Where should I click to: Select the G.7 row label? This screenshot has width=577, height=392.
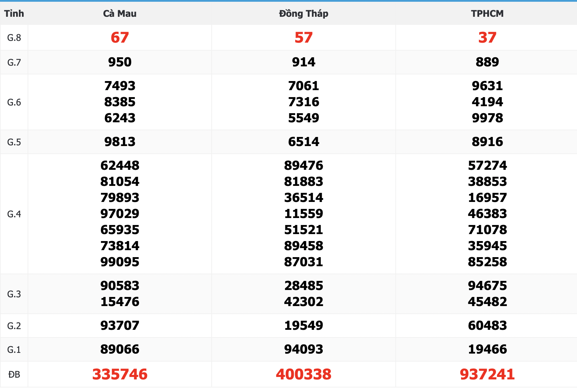(14, 62)
